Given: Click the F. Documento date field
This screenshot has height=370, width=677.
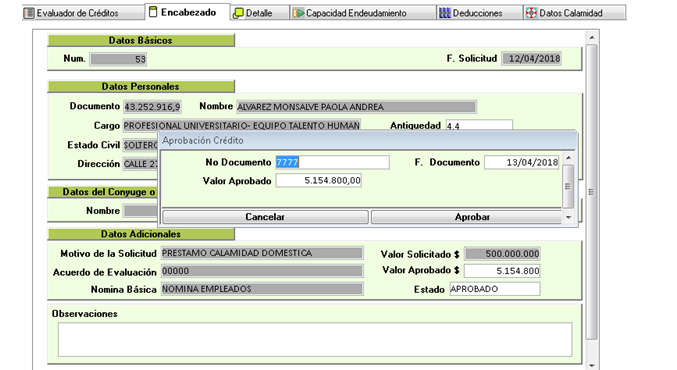Looking at the screenshot, I should (x=522, y=162).
